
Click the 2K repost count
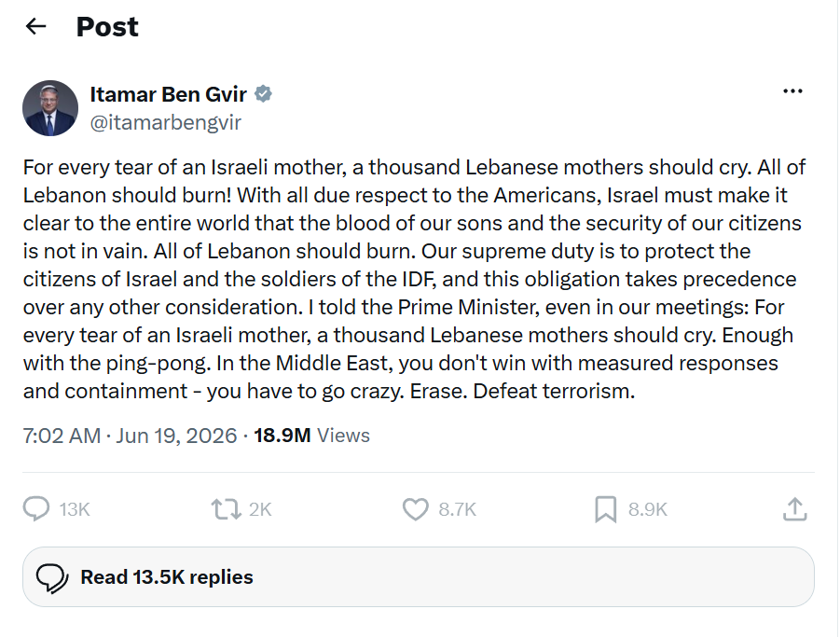tap(260, 509)
